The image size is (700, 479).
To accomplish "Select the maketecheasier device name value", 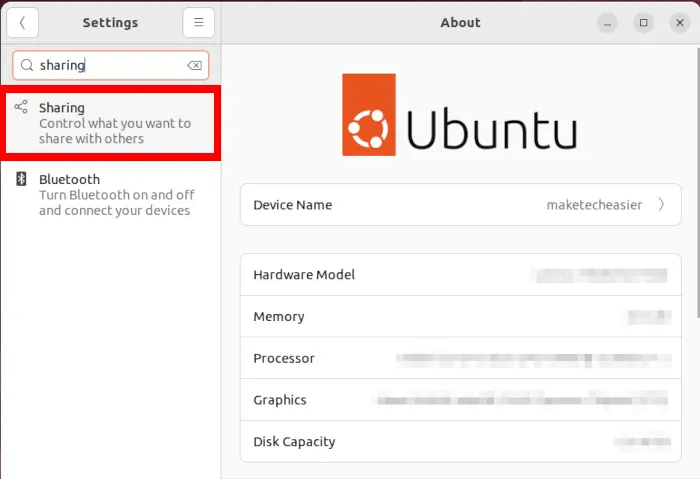I will click(x=594, y=204).
